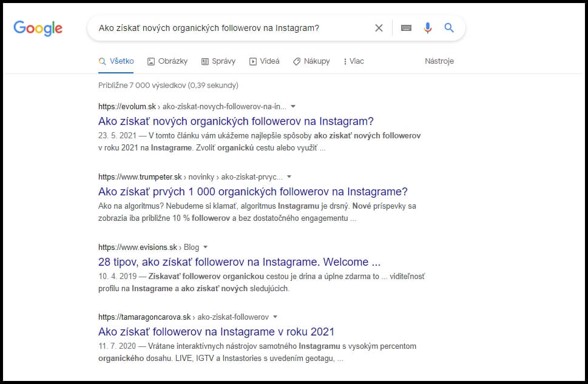Open the Videá tab
The height and width of the screenshot is (384, 588).
coord(265,61)
